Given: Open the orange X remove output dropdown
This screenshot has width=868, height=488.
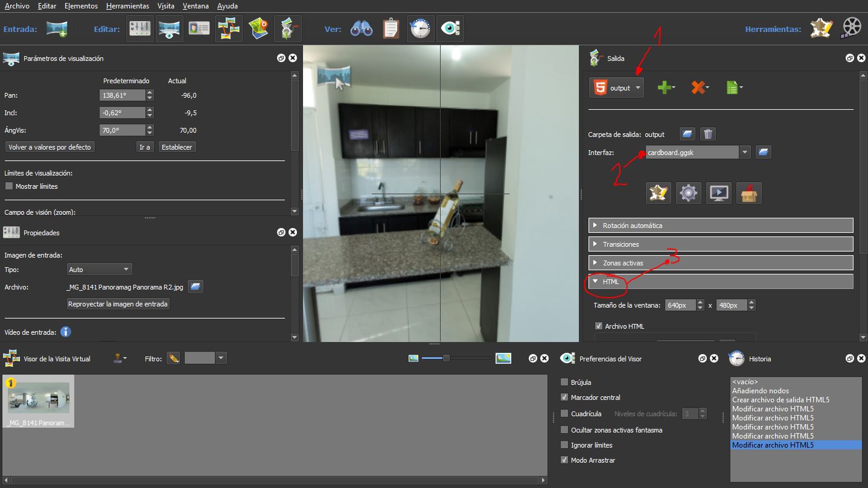Looking at the screenshot, I should 700,87.
